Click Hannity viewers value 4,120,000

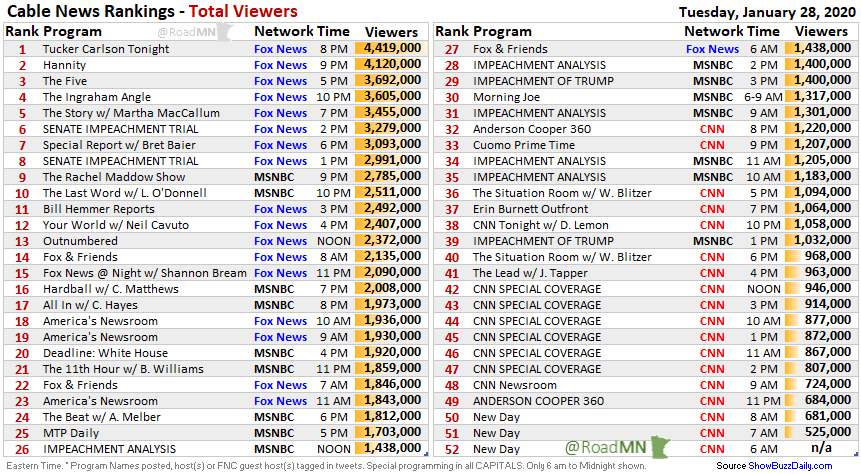point(392,64)
